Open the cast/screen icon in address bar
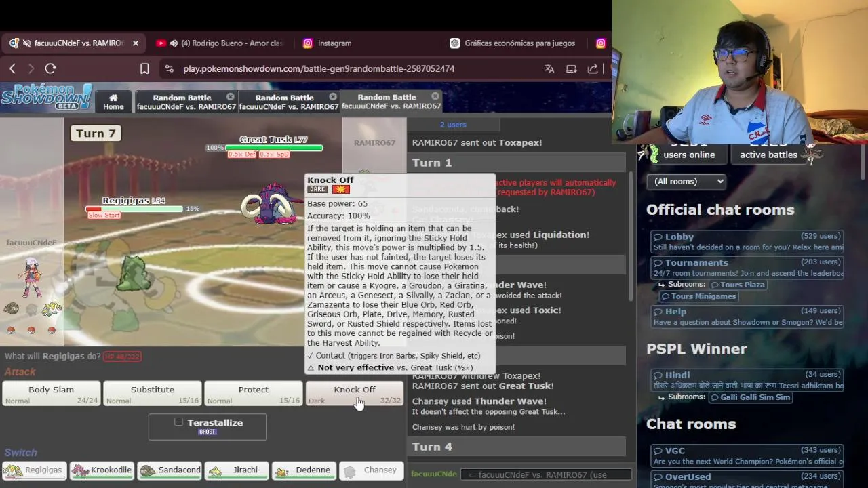This screenshot has height=488, width=868. click(571, 68)
